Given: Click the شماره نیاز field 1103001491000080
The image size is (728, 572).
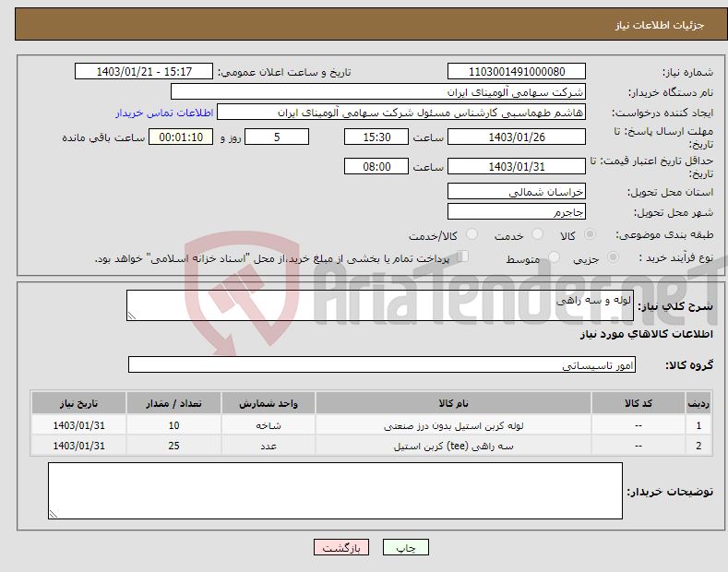Looking at the screenshot, I should tap(517, 72).
